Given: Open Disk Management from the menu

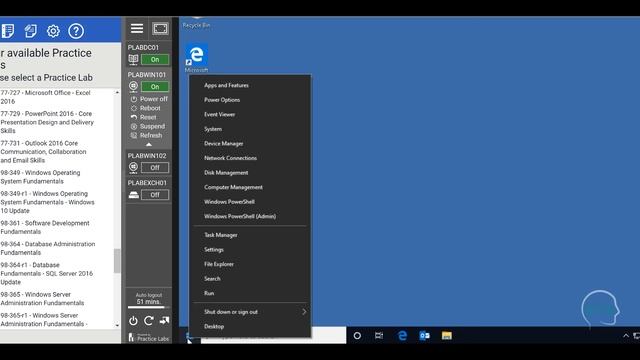Looking at the screenshot, I should coord(226,173).
